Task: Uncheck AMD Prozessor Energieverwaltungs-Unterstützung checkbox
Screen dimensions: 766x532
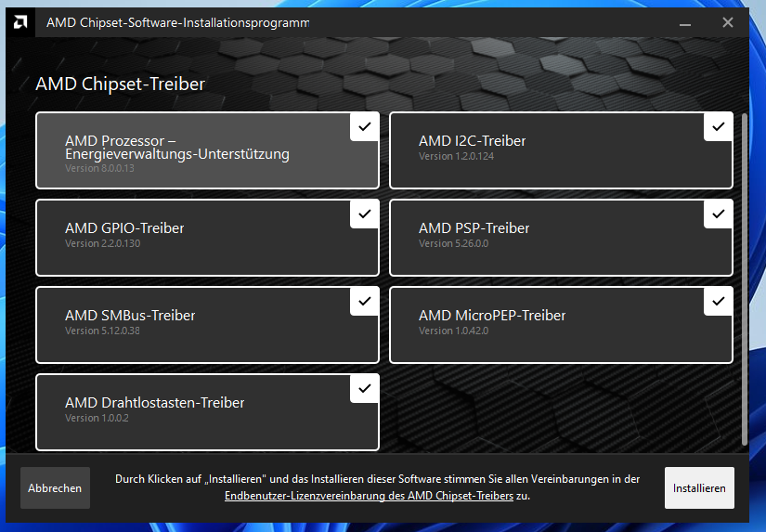Action: pos(365,127)
